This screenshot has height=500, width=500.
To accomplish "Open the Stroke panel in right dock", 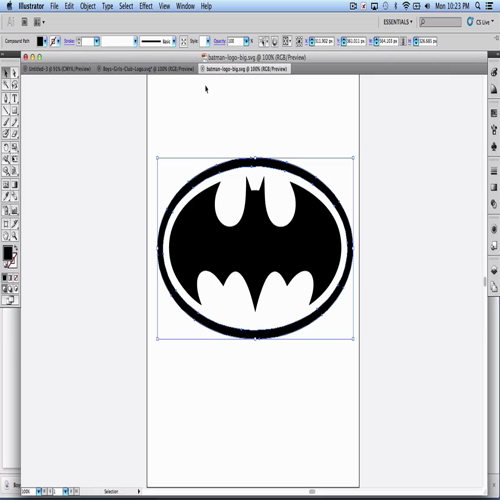I will click(x=494, y=171).
